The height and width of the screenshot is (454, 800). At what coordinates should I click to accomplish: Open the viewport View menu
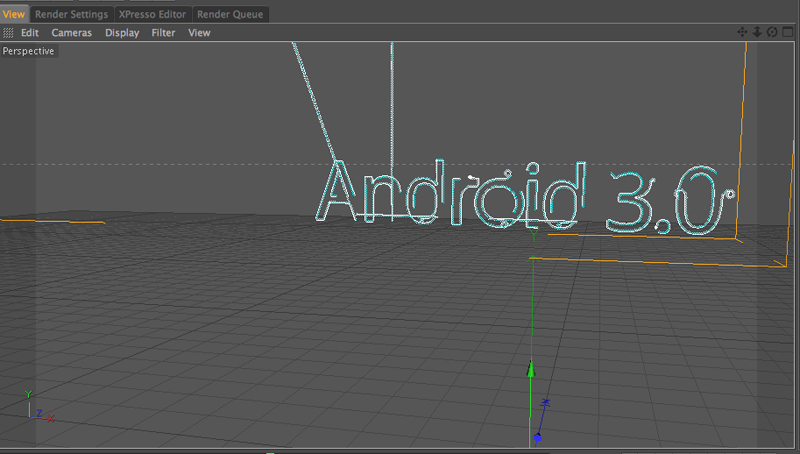[199, 33]
